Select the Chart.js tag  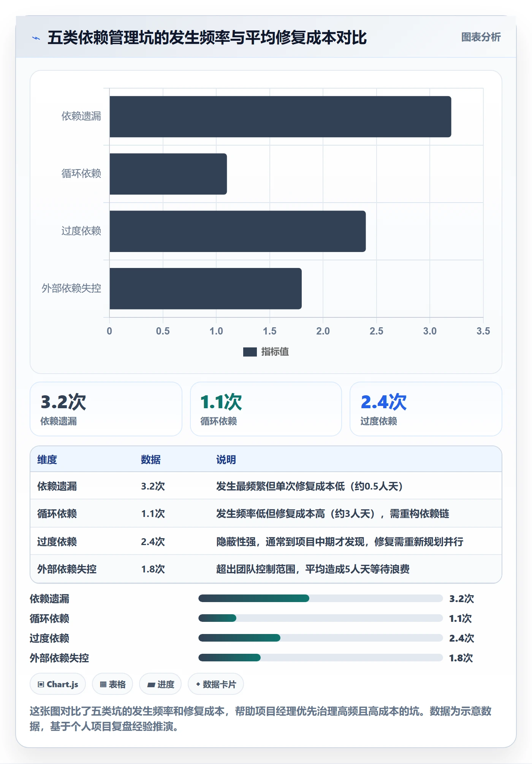point(58,684)
